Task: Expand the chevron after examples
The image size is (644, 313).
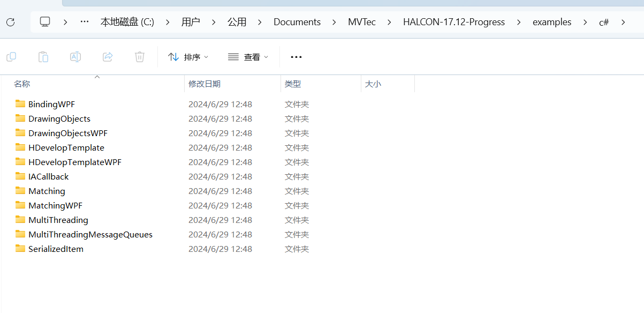Action: [x=585, y=22]
